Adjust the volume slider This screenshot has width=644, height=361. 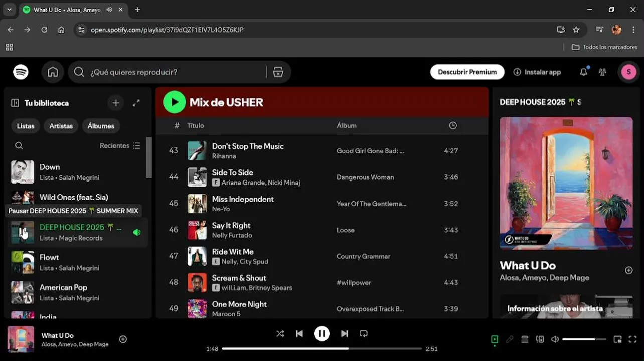pyautogui.click(x=583, y=339)
